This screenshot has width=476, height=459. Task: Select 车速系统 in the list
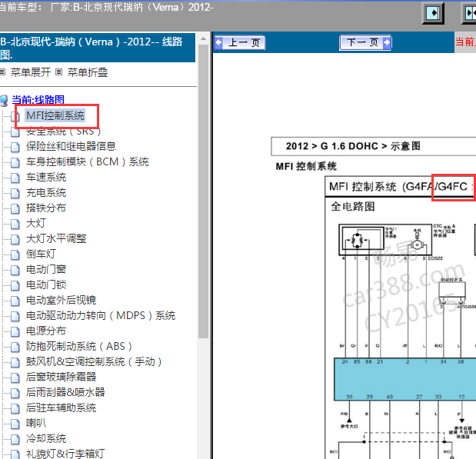tap(46, 177)
